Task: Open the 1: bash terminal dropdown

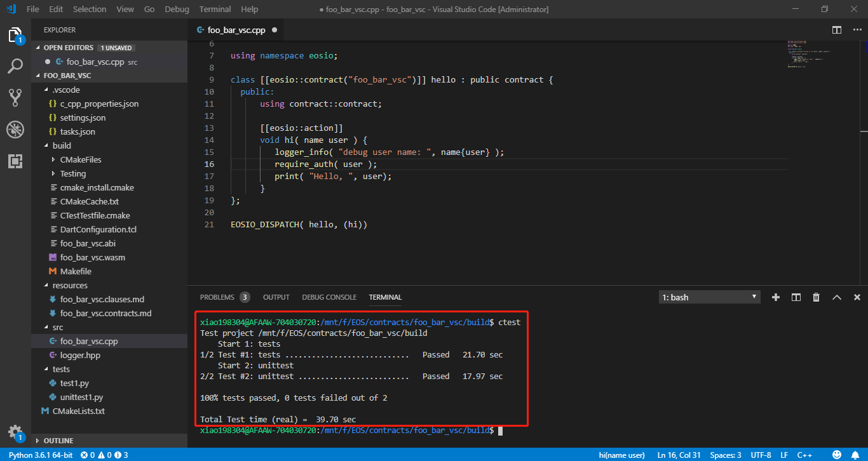Action: click(x=709, y=297)
